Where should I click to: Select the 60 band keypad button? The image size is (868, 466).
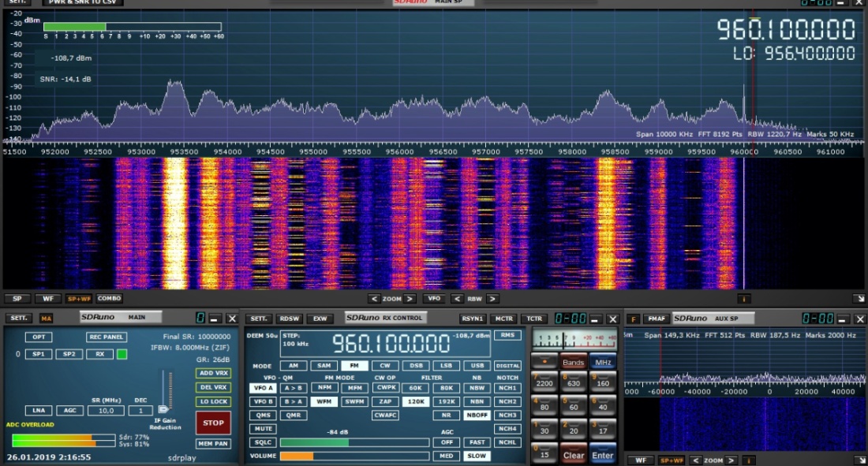pos(574,405)
